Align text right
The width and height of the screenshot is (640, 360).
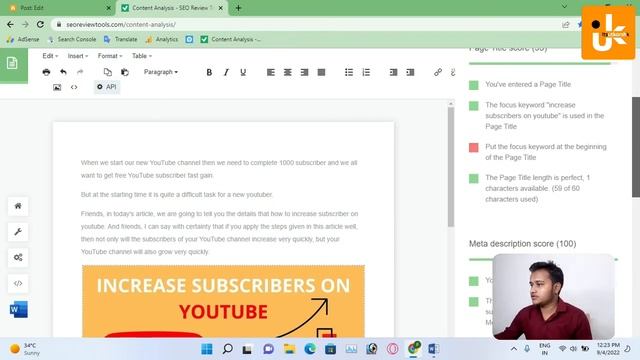304,72
